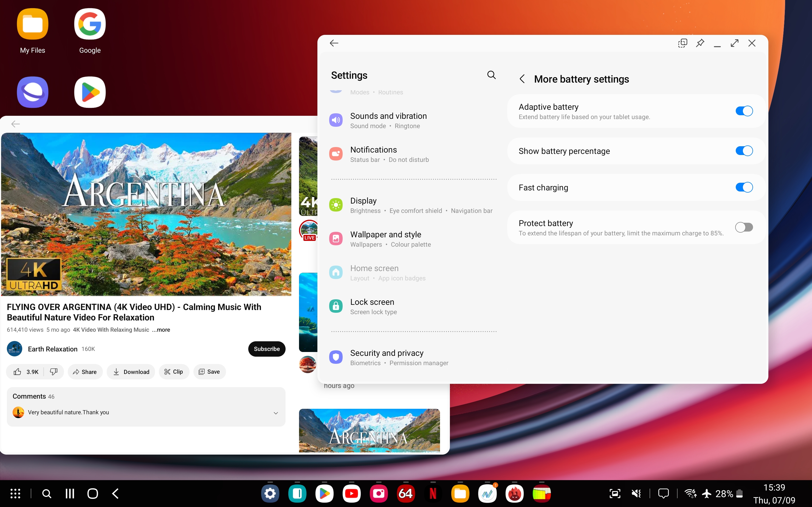
Task: Expand the YouTube comments section
Action: [x=276, y=413]
